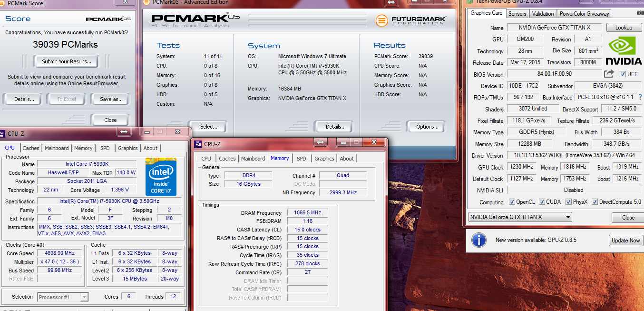Toggle the OpenCL computing checkbox
This screenshot has width=644, height=311.
point(512,202)
